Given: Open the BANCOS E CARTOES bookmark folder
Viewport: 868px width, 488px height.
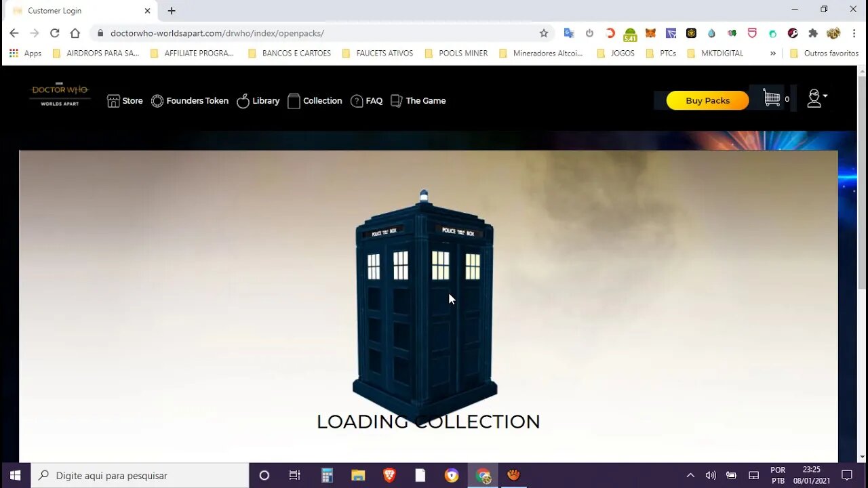Looking at the screenshot, I should (x=290, y=53).
